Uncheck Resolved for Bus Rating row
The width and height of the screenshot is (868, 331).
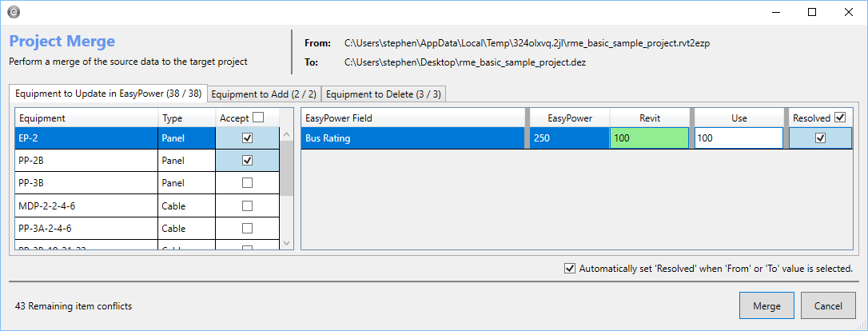point(820,138)
